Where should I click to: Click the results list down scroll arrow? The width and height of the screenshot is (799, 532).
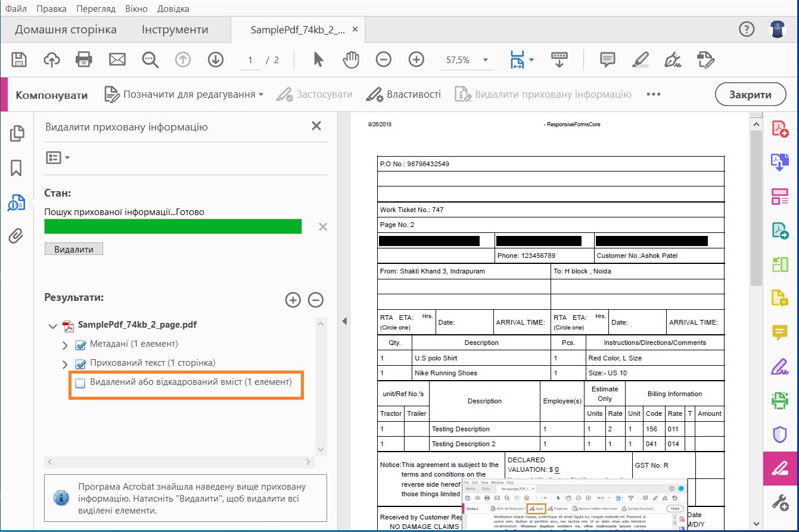[321, 449]
